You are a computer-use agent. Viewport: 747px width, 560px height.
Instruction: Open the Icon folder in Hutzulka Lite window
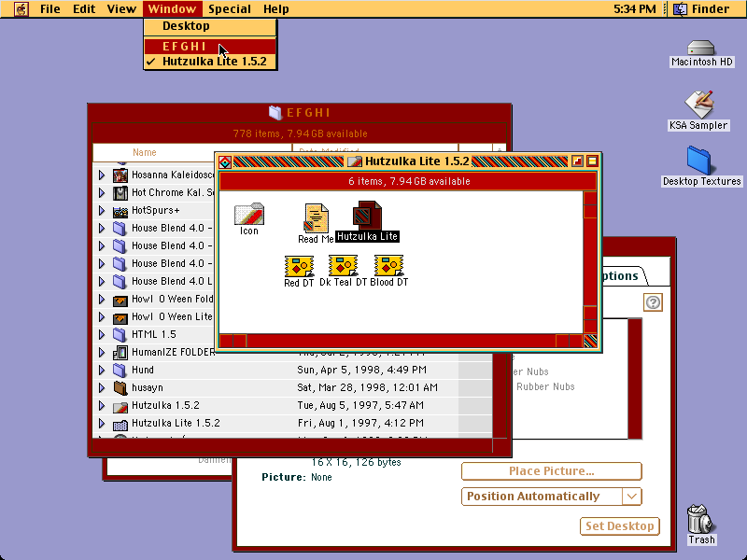tap(248, 214)
